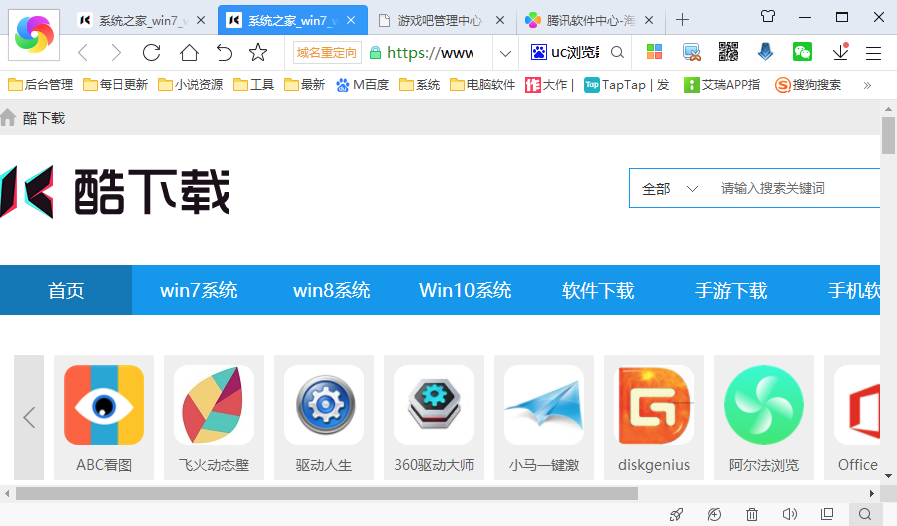Open the rocket speed-up tool in status bar
This screenshot has height=526, width=897.
(677, 514)
